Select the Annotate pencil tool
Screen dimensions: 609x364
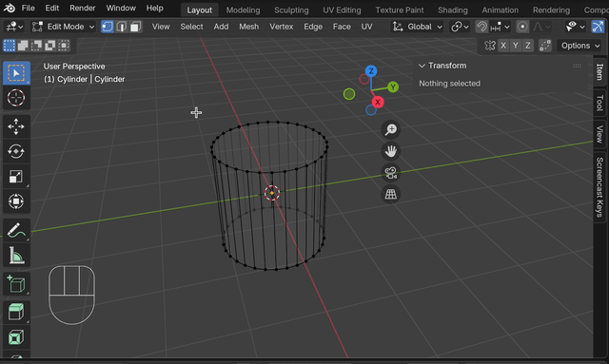(x=16, y=230)
